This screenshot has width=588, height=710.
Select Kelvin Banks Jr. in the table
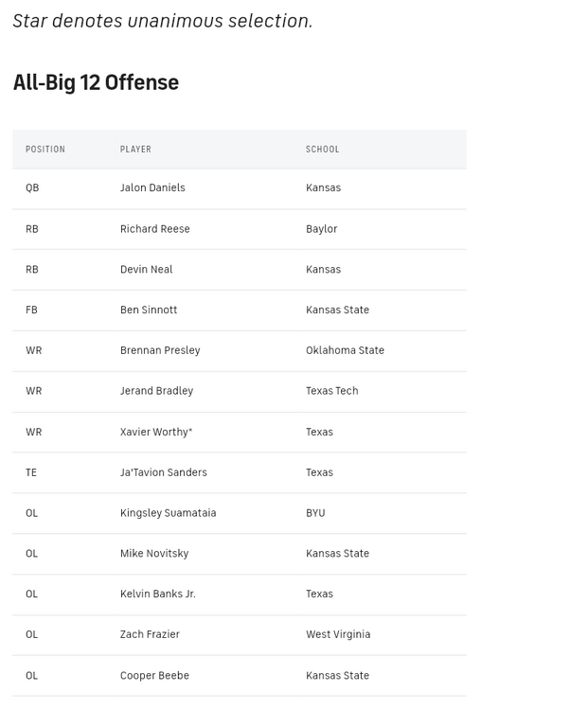click(x=157, y=595)
